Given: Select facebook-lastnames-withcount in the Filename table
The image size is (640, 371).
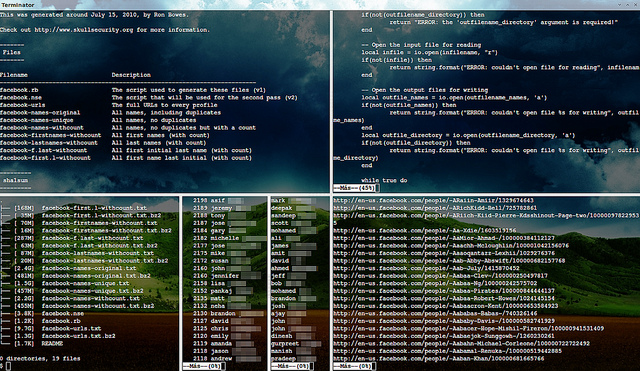Looking at the screenshot, I should pyautogui.click(x=49, y=143).
